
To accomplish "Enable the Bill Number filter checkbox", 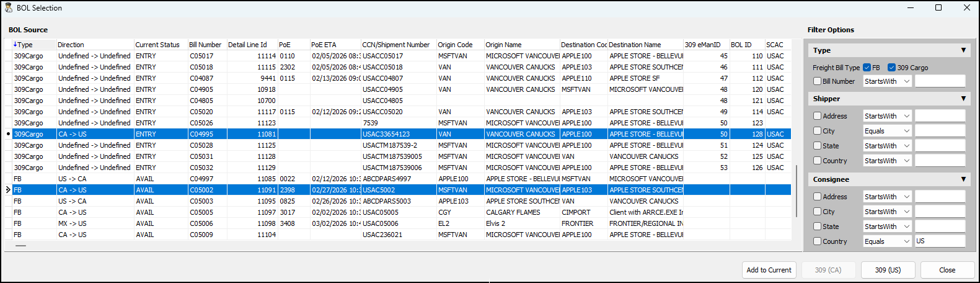I will point(817,81).
